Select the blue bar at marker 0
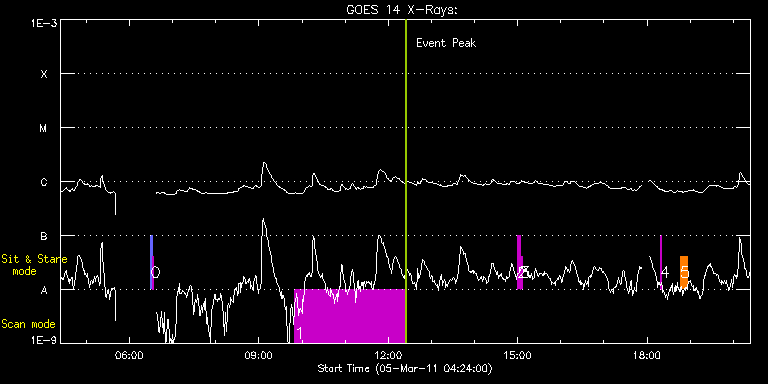768x384 pixels. click(151, 263)
